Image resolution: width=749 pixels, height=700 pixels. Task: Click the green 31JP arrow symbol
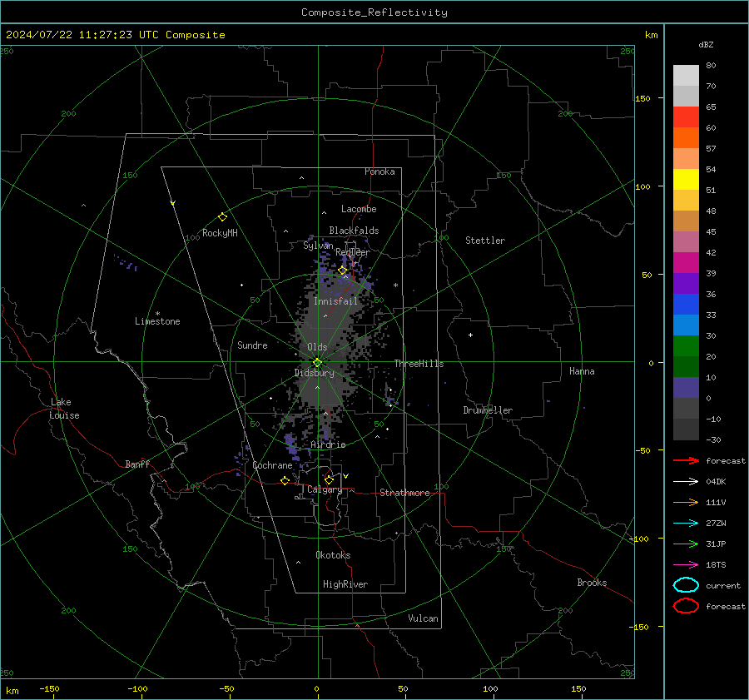click(686, 544)
